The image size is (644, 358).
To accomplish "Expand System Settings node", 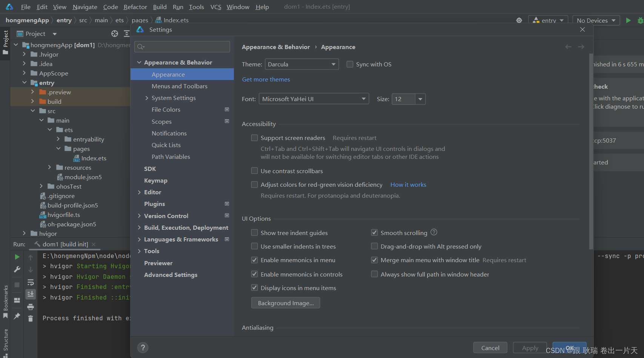I will click(x=147, y=98).
